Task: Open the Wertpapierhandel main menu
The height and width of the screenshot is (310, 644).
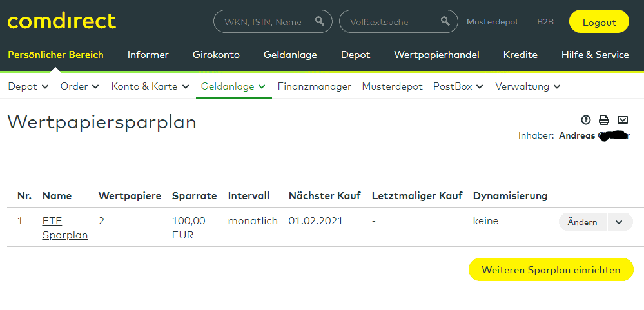Action: [x=436, y=55]
